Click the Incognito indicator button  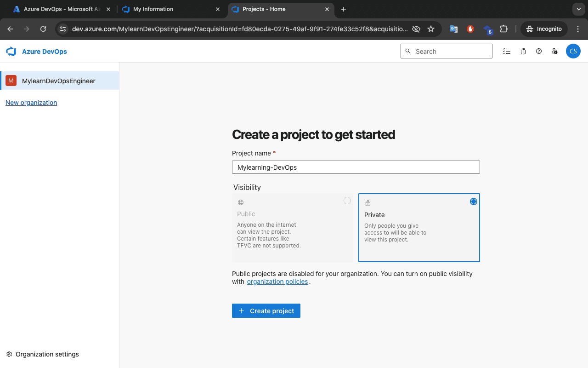tap(544, 29)
